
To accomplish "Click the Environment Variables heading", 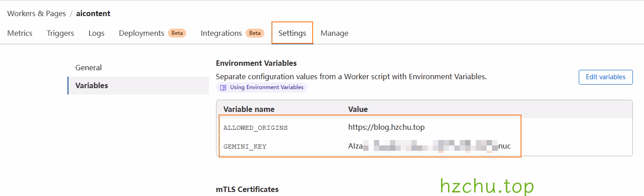I will tap(256, 63).
